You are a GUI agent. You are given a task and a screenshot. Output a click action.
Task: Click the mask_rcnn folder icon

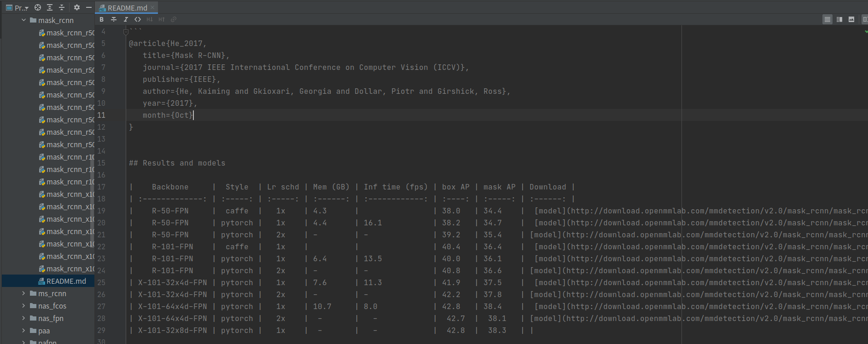pyautogui.click(x=33, y=20)
